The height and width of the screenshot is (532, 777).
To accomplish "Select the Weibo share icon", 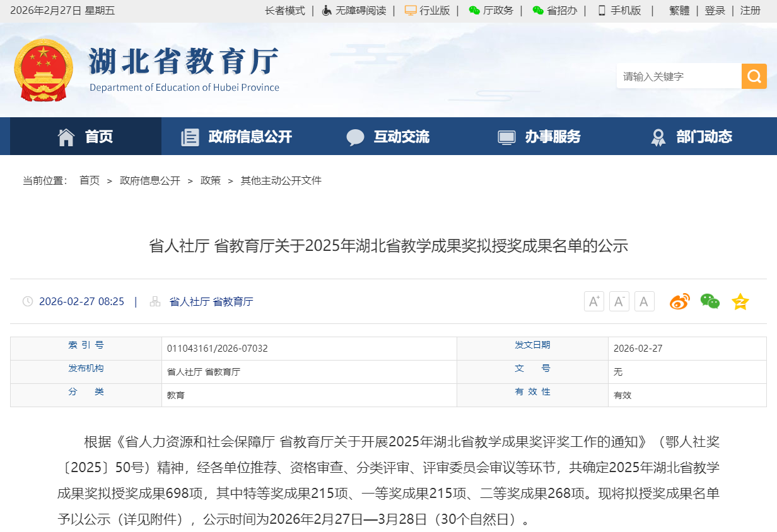I will pos(679,301).
